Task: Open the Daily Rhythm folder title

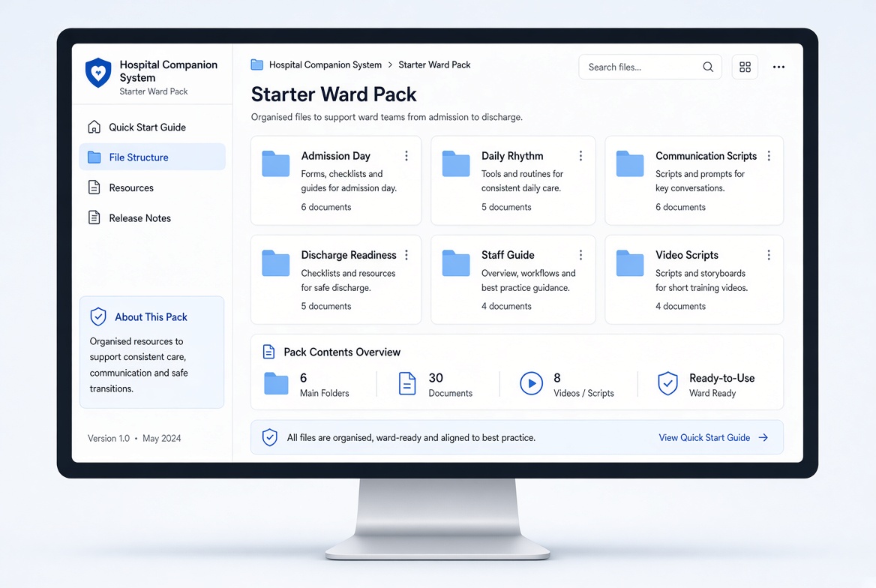Action: (x=512, y=156)
